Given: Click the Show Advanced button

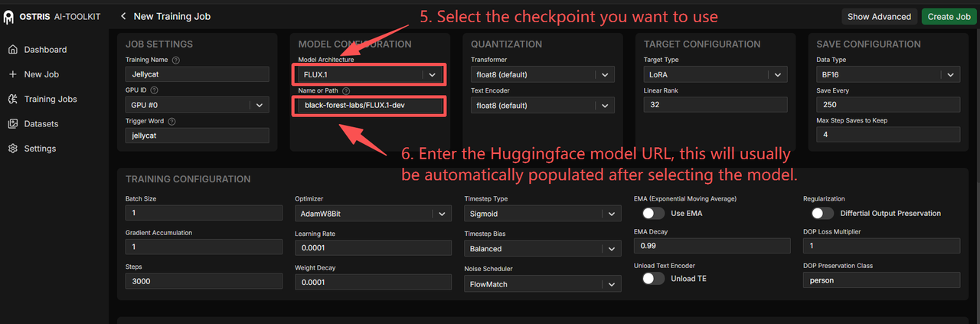Looking at the screenshot, I should (x=880, y=16).
